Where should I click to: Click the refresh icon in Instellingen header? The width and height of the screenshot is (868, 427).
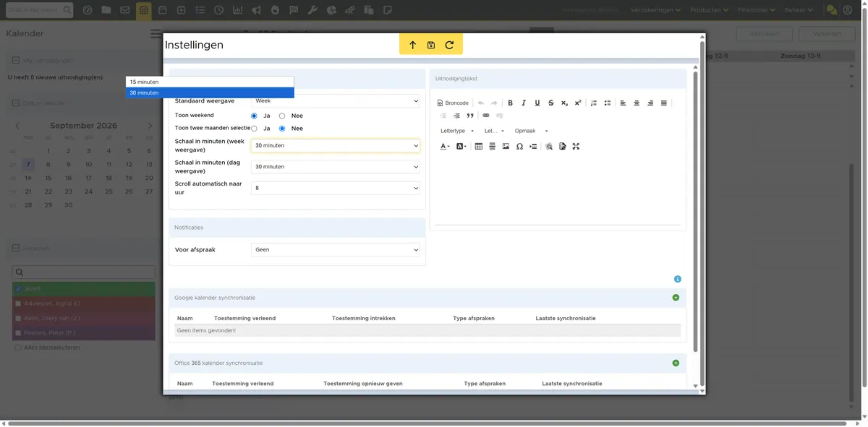tap(449, 45)
